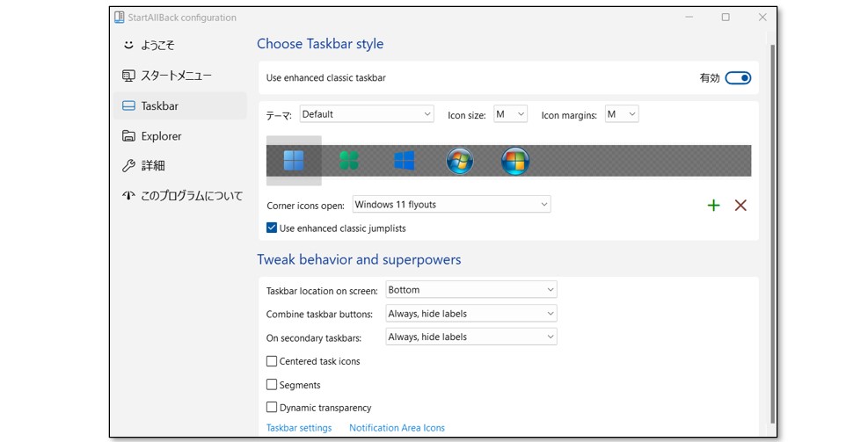Screen dimensions: 868x442
Task: Close the StartAllBack configuration window
Action: pyautogui.click(x=762, y=18)
